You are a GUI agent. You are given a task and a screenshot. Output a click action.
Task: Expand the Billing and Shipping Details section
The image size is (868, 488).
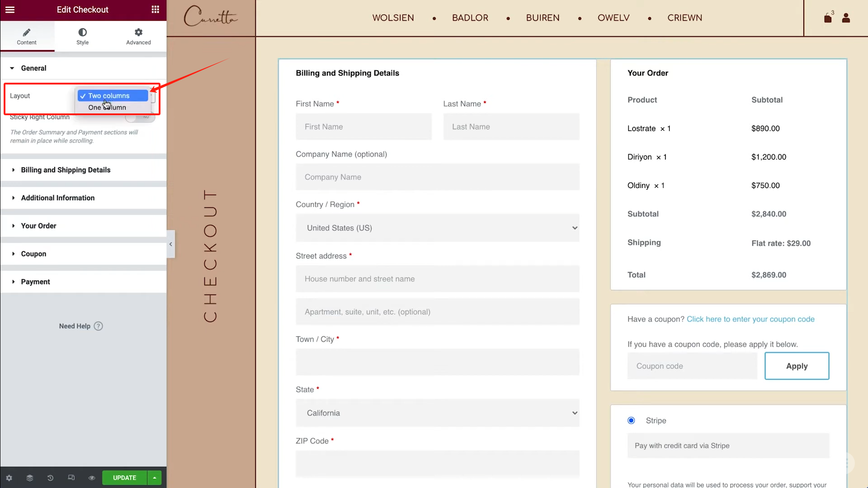66,170
